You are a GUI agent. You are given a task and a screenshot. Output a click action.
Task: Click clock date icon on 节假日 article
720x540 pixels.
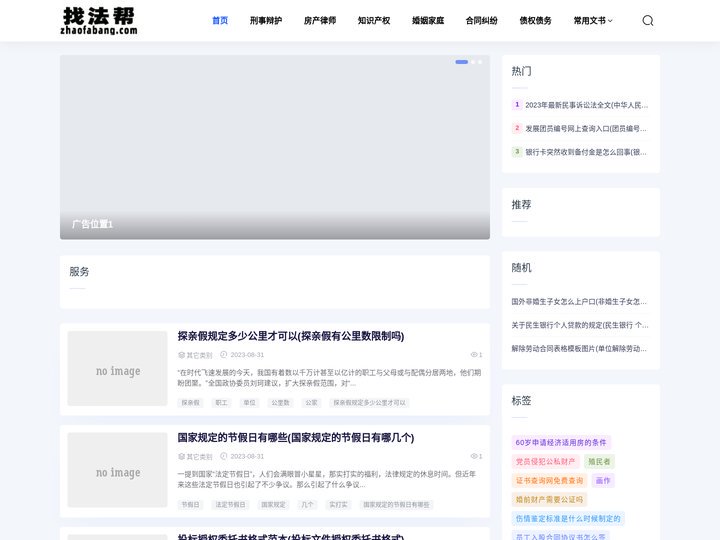(224, 456)
